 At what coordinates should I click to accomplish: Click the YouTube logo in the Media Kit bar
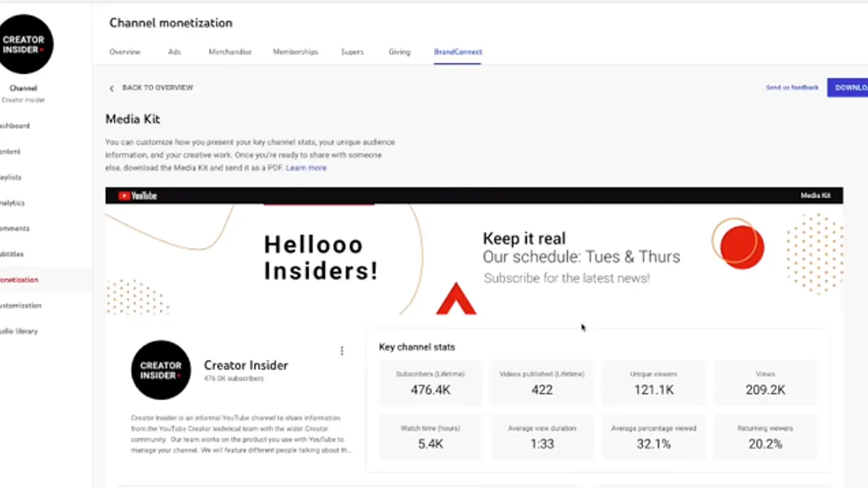(137, 195)
